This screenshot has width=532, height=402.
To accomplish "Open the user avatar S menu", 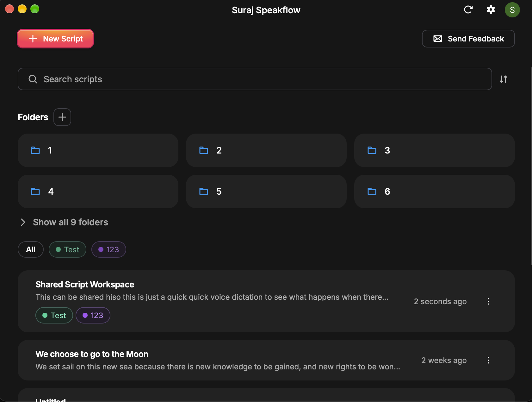I will (x=512, y=10).
